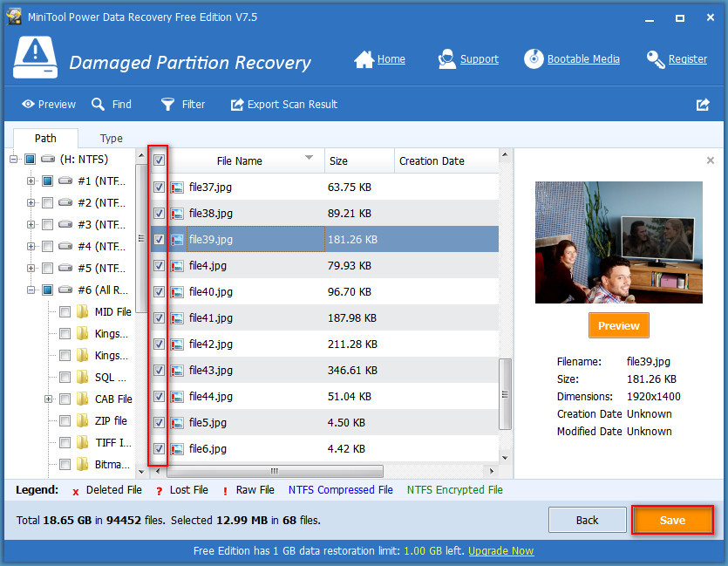Click the file list horizontal scrollbar thumb
728x566 pixels.
tap(275, 471)
